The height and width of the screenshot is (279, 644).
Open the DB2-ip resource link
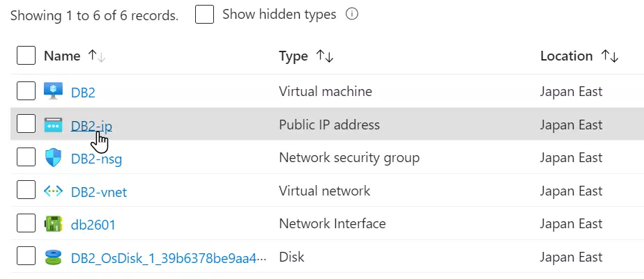click(x=91, y=126)
